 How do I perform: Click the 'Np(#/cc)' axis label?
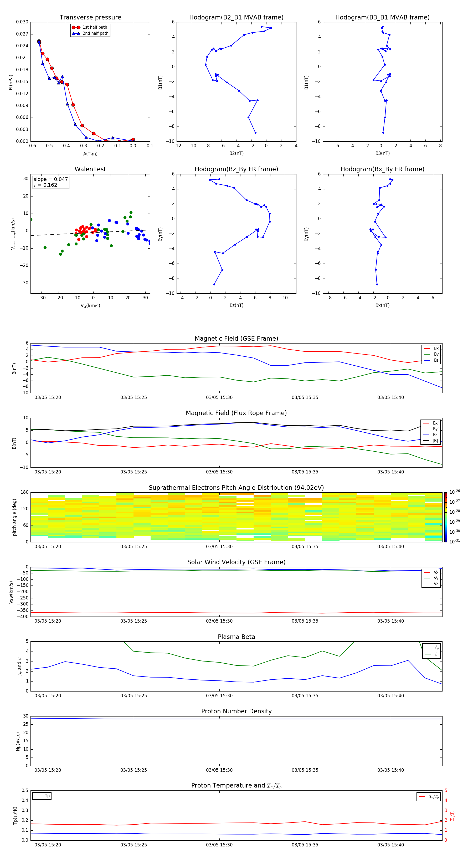pyautogui.click(x=18, y=741)
